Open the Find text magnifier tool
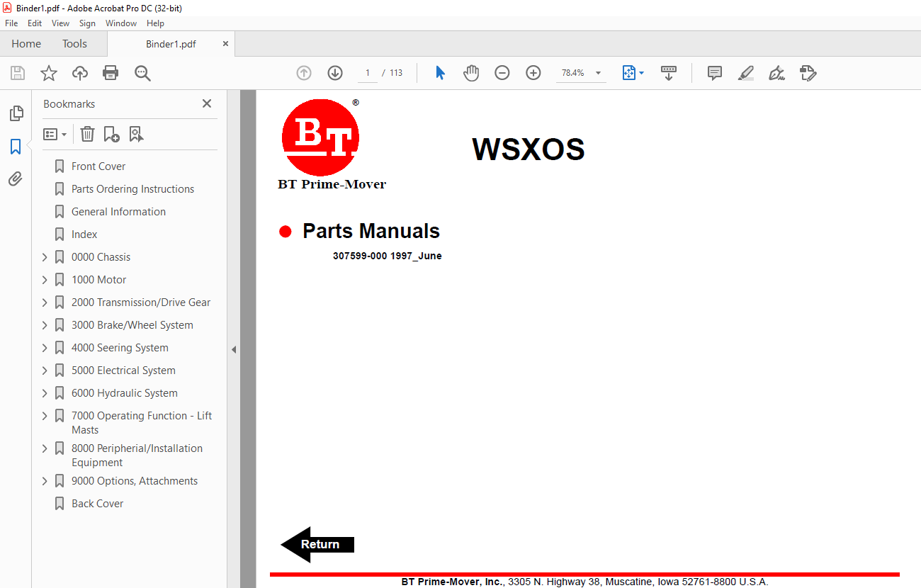The width and height of the screenshot is (921, 588). 142,73
